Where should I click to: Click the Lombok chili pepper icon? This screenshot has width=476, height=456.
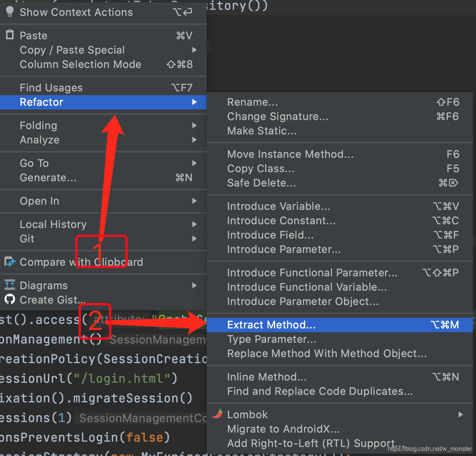217,414
